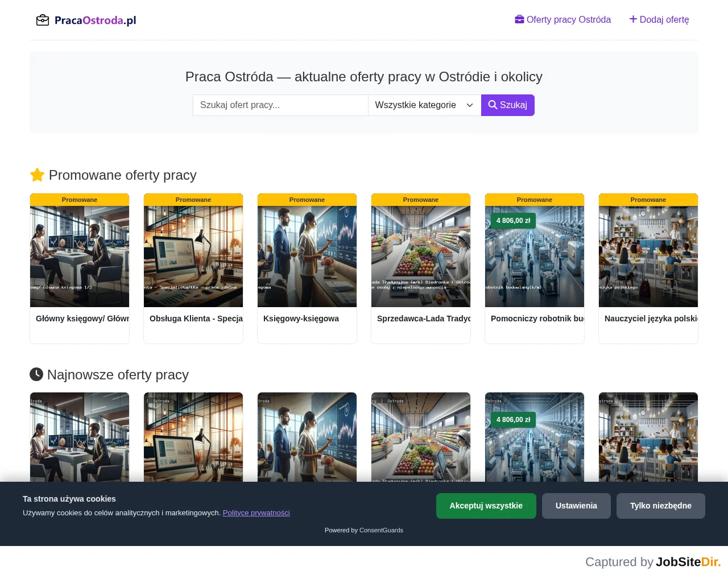Click 4 806,00 zł salary badge in promoted offers
The image size is (728, 579).
[513, 221]
